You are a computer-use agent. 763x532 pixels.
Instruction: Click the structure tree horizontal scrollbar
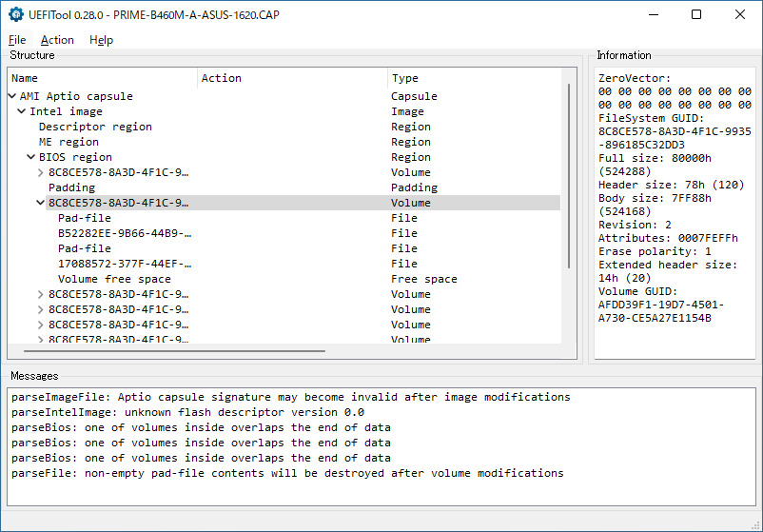[174, 350]
